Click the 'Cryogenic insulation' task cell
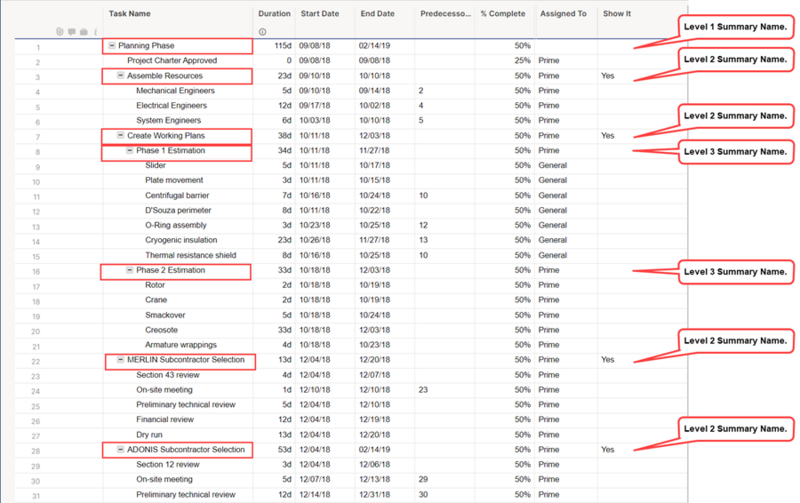The width and height of the screenshot is (800, 503). (x=181, y=240)
